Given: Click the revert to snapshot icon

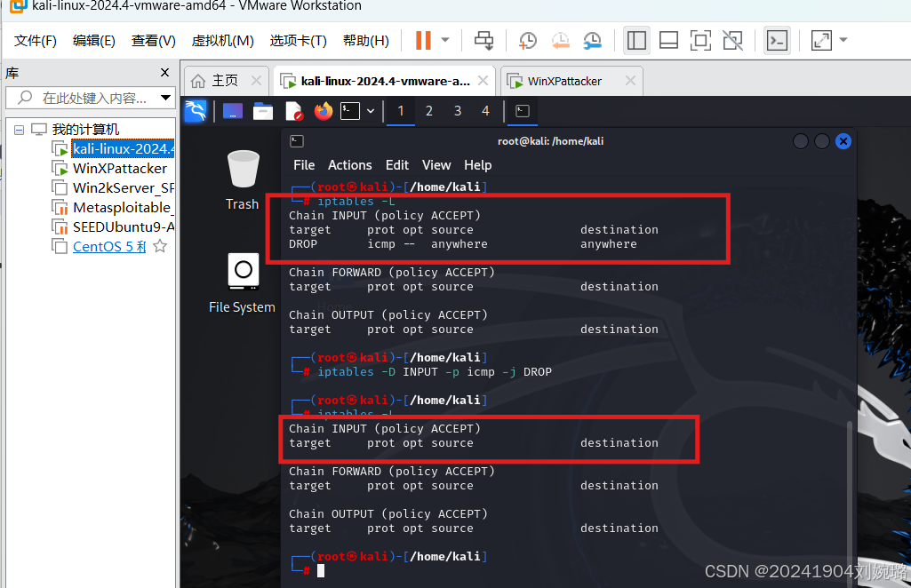Looking at the screenshot, I should pos(560,40).
